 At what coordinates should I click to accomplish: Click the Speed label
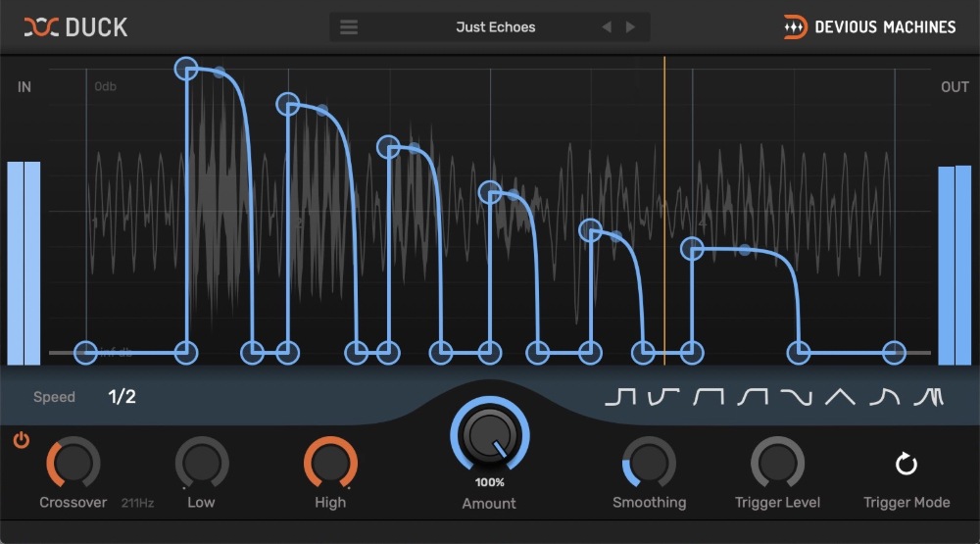54,397
